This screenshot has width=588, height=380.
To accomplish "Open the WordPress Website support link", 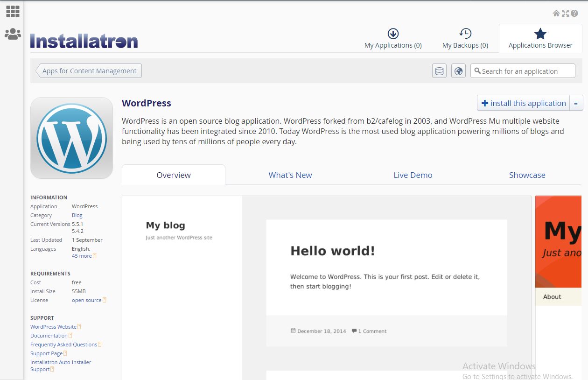I will coord(53,327).
